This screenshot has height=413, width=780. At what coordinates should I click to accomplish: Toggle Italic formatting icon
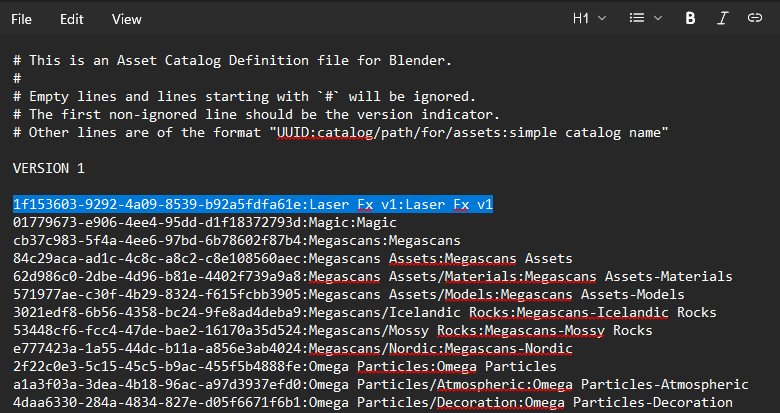pyautogui.click(x=722, y=18)
